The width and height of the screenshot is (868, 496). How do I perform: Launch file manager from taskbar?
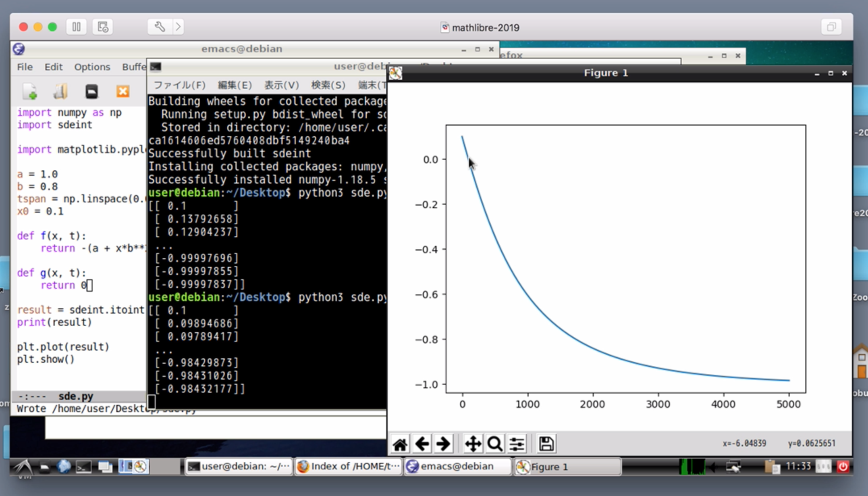pyautogui.click(x=45, y=467)
